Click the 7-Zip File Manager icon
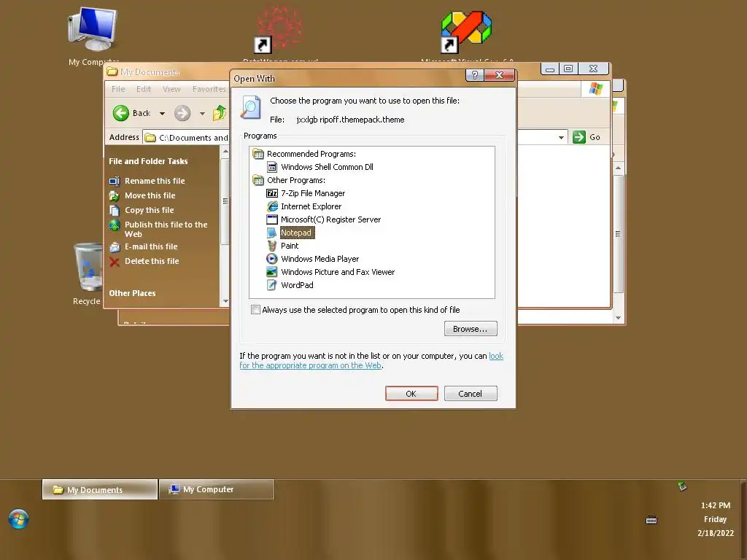This screenshot has width=747, height=560. click(x=272, y=193)
